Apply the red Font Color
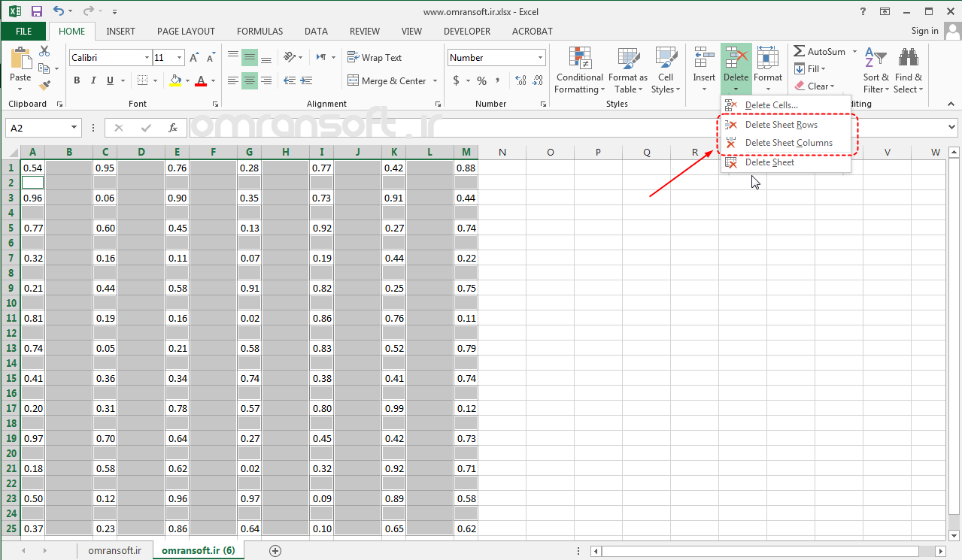962x560 pixels. click(x=201, y=80)
